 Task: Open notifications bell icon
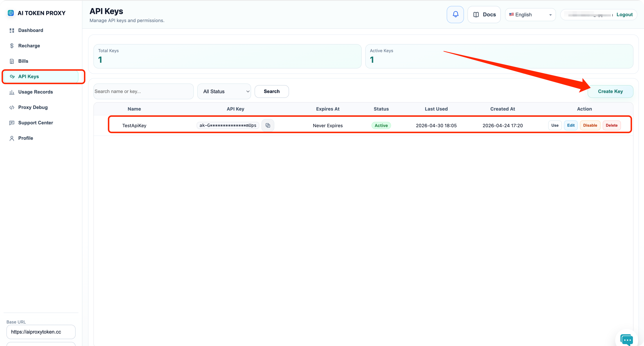tap(455, 15)
